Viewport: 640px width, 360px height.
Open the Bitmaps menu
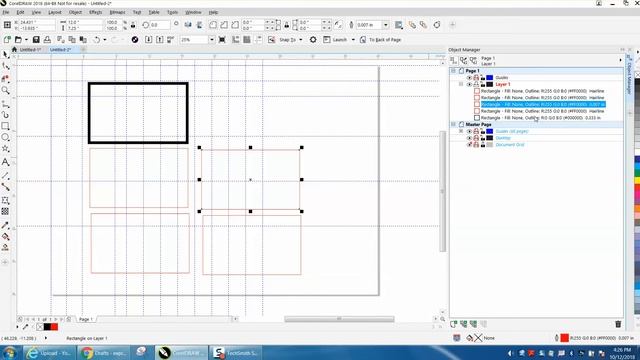click(117, 13)
